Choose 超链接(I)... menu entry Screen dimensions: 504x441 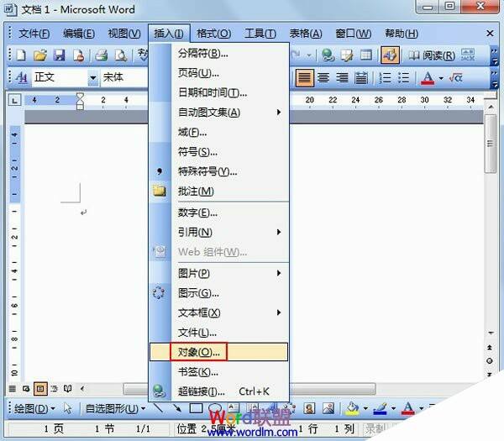click(218, 391)
